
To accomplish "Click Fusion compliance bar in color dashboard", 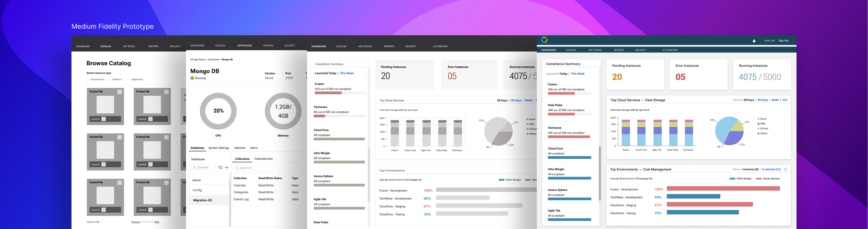I will [x=569, y=94].
